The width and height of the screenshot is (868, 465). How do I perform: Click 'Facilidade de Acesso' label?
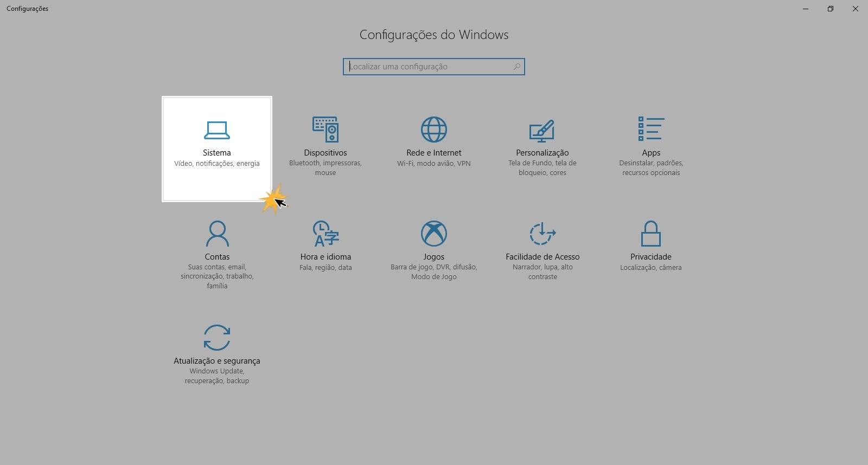542,257
